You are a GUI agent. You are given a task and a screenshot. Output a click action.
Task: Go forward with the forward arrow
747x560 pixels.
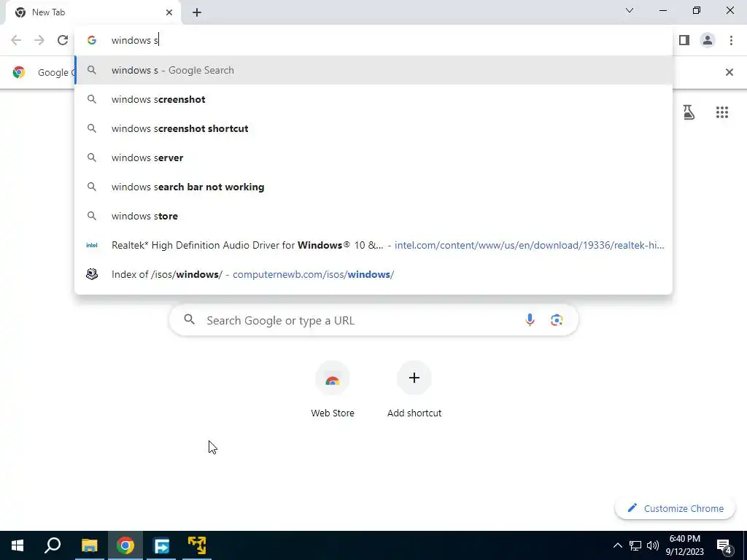pos(39,40)
